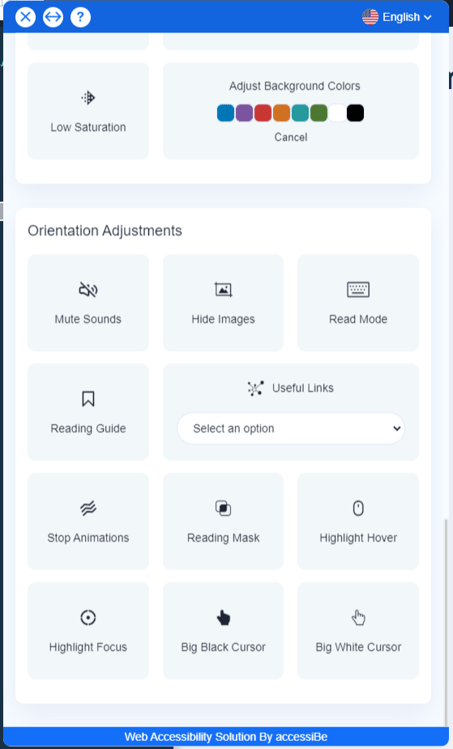The width and height of the screenshot is (453, 749).
Task: Toggle the Big Black Cursor option
Action: tap(223, 631)
